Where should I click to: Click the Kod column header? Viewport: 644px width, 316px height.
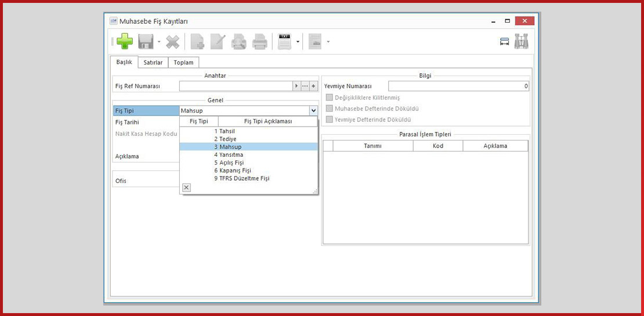pyautogui.click(x=438, y=146)
